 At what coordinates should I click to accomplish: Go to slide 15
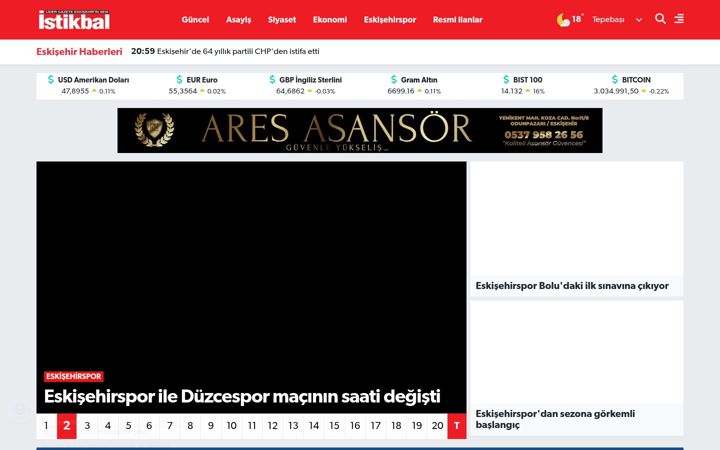334,426
